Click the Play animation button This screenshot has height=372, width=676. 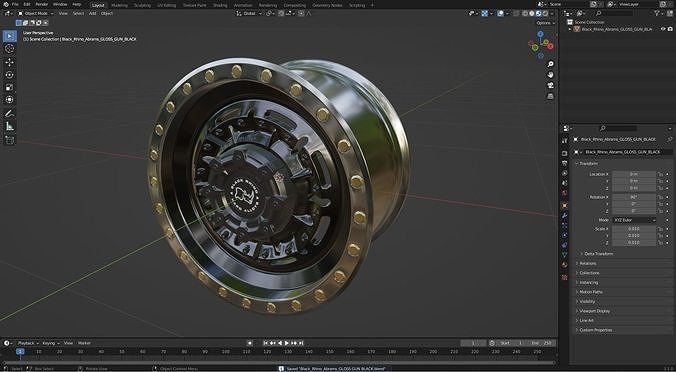pos(287,343)
